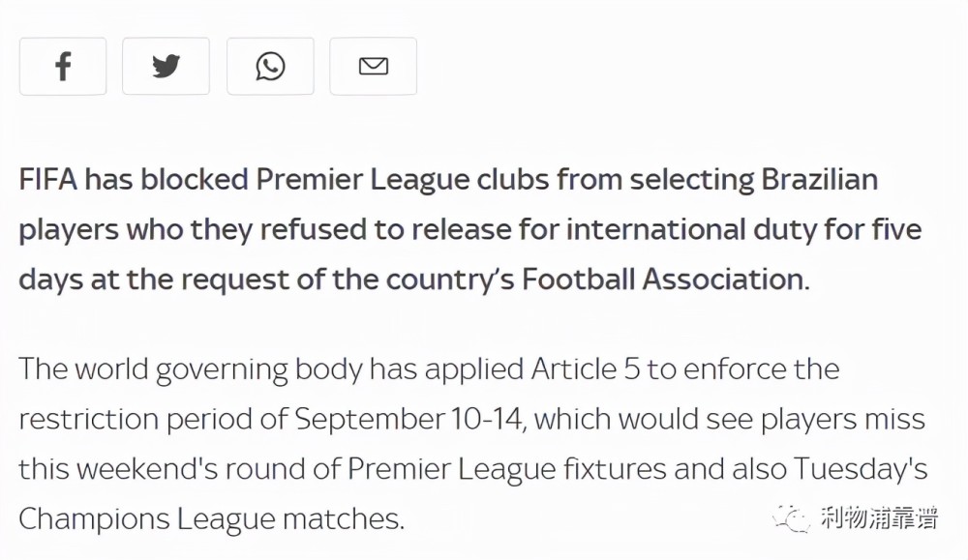
Task: Click the date range September 10-14
Action: click(x=409, y=420)
